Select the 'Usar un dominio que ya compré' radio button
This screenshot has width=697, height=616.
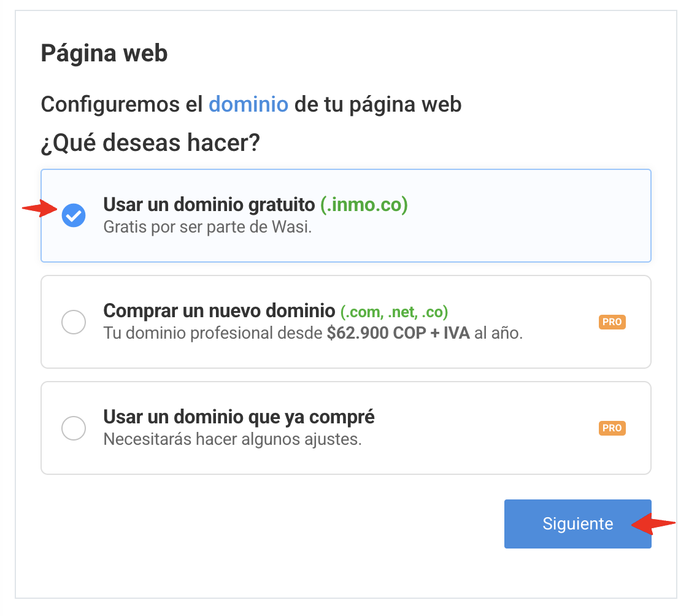coord(74,428)
